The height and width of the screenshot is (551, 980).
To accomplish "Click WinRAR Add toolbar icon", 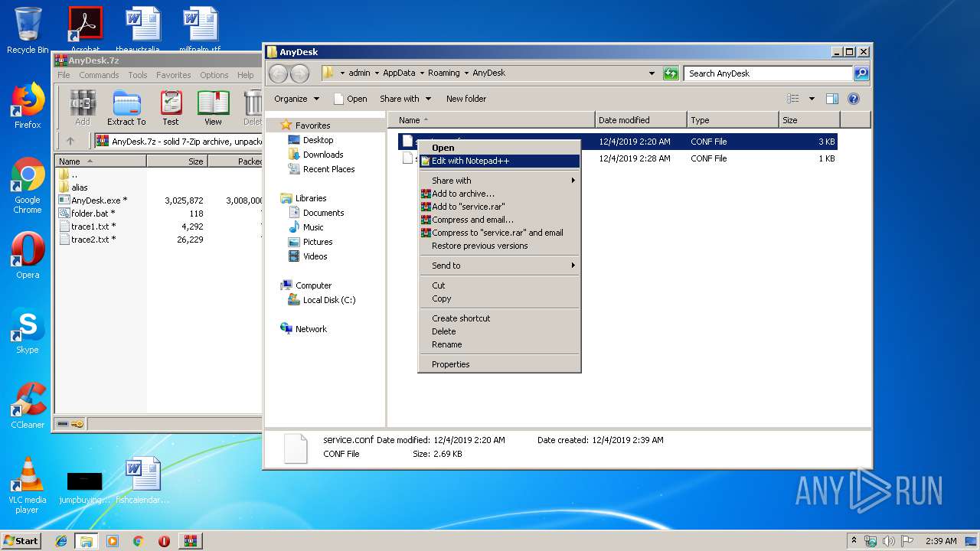I will (83, 108).
